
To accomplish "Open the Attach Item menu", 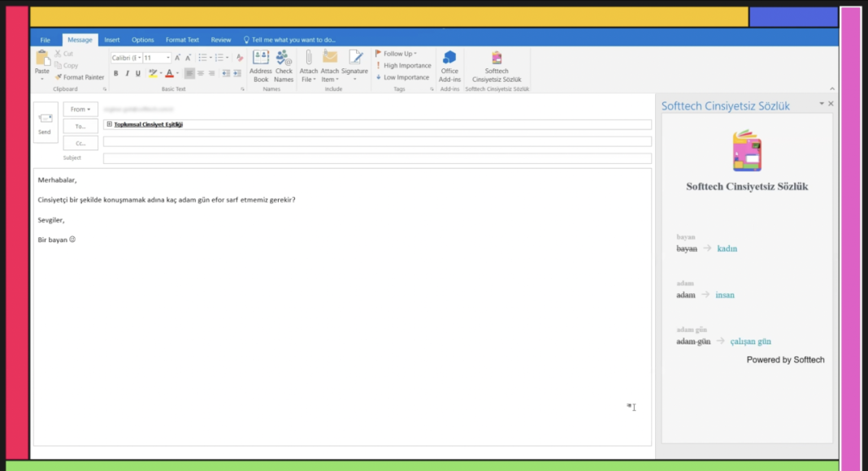I will pyautogui.click(x=329, y=67).
